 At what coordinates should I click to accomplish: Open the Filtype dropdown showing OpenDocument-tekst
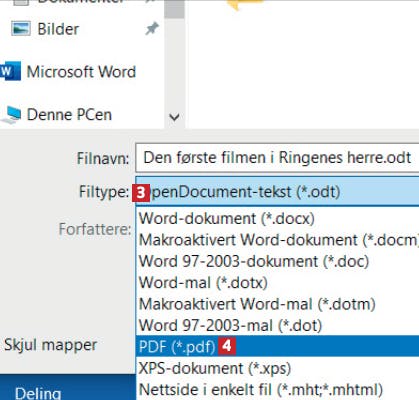(277, 192)
